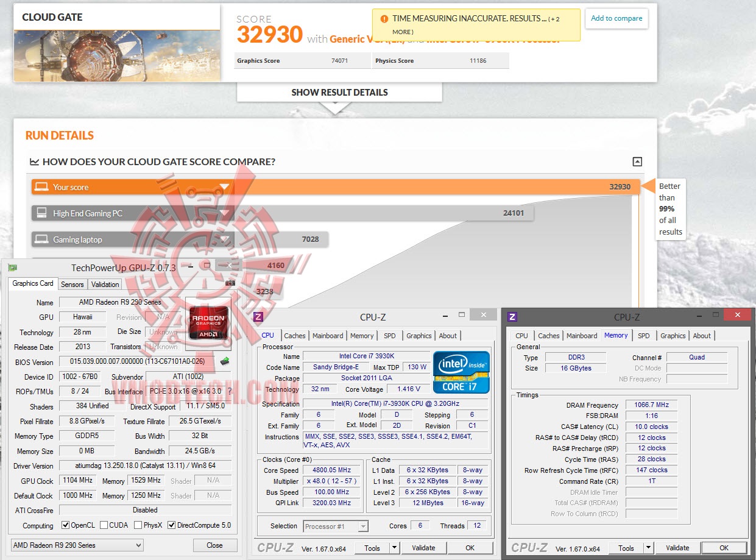The width and height of the screenshot is (756, 560).
Task: Expand the High End Gaming PC dropdown arrow
Action: click(224, 213)
